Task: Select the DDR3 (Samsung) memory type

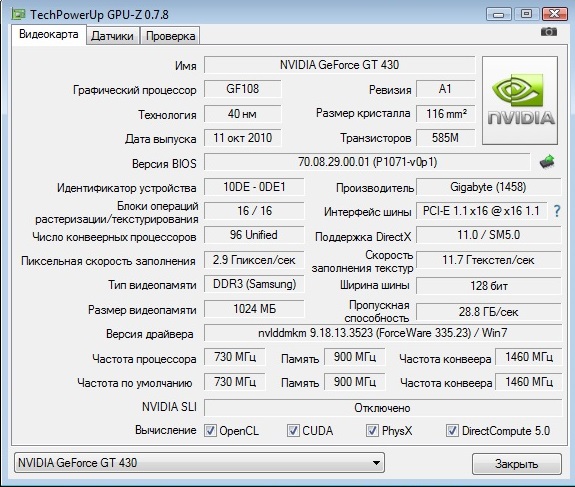Action: point(254,284)
